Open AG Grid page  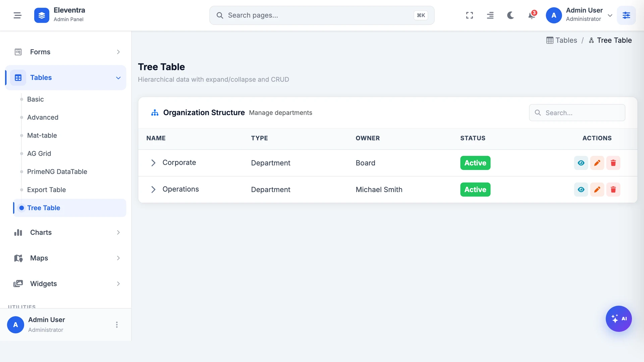pyautogui.click(x=39, y=154)
